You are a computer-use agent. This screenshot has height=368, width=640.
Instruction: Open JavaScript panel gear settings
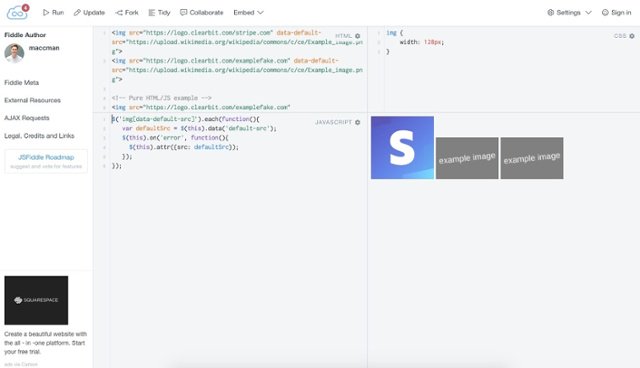[x=358, y=122]
